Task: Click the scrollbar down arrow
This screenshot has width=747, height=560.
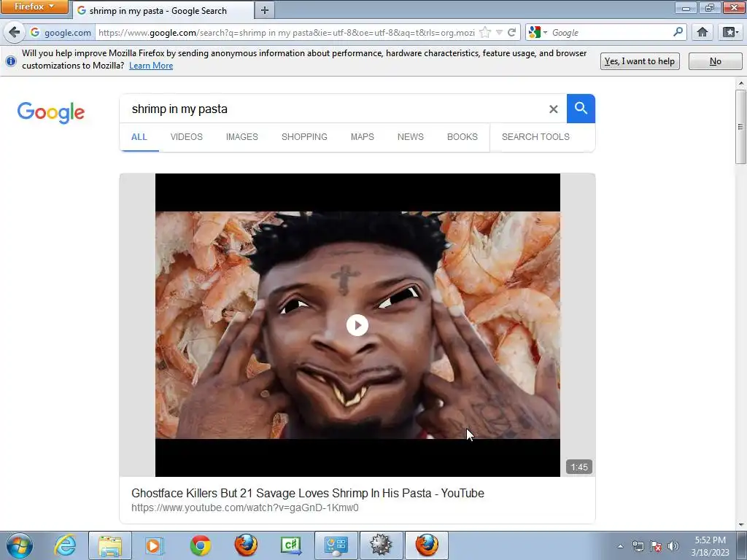Action: pyautogui.click(x=741, y=525)
